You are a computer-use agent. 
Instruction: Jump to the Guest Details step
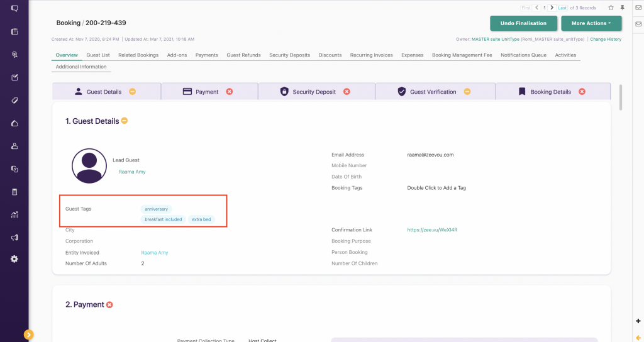pyautogui.click(x=106, y=92)
